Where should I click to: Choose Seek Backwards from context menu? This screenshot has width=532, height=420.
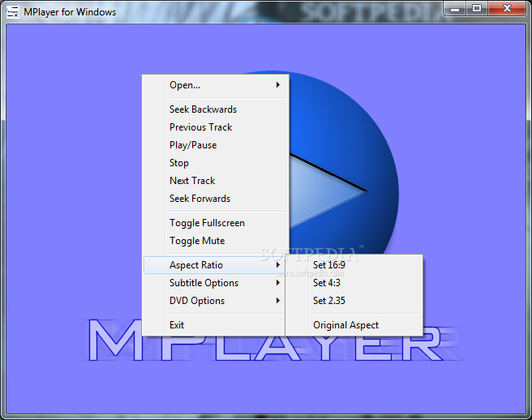click(x=216, y=109)
